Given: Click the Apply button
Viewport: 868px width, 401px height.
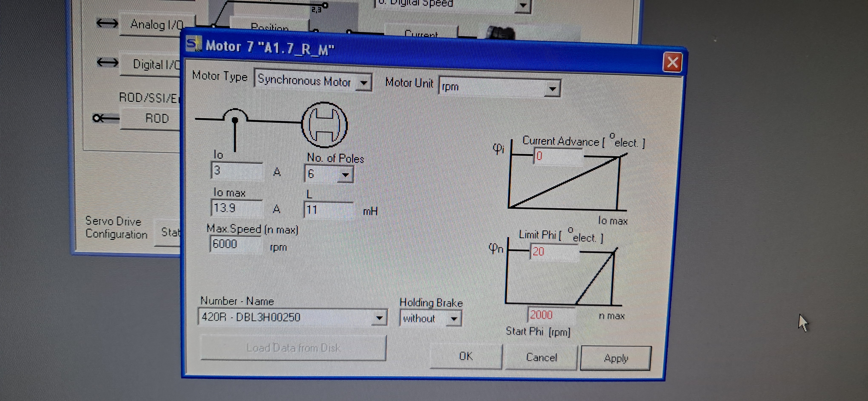Looking at the screenshot, I should 616,358.
